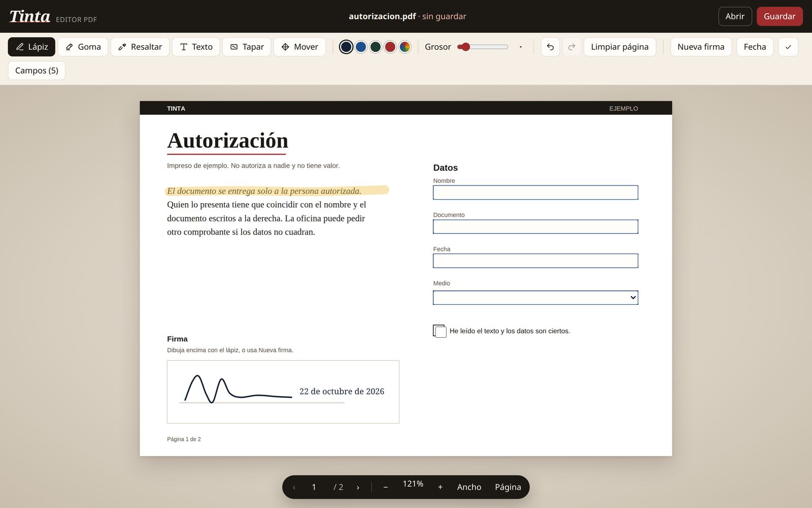The width and height of the screenshot is (812, 508).
Task: Click the '22 de octubre de 2026' date
Action: (342, 391)
